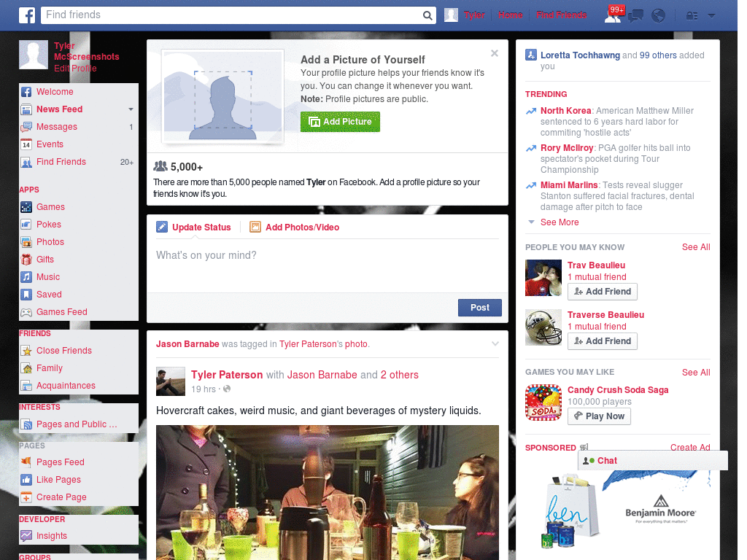Click the Benjamin Moore sponsored ad
Screen dimensions: 747x560
[617, 510]
